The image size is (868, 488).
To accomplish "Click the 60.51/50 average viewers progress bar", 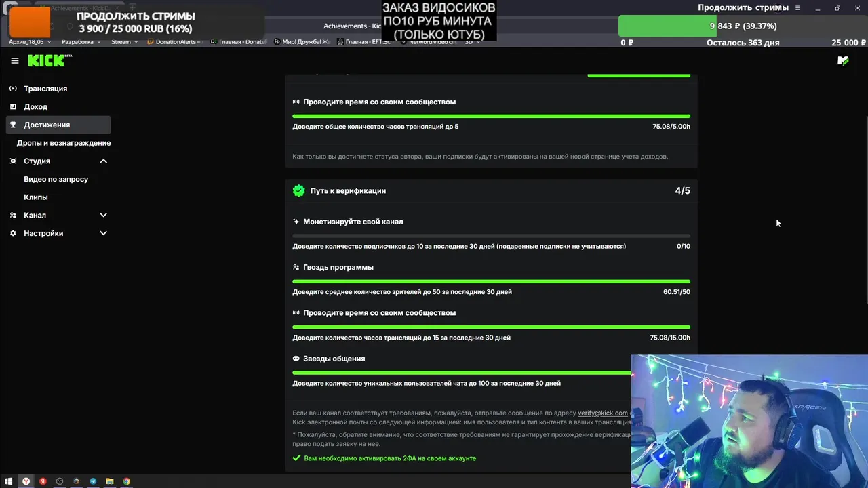I will (x=491, y=281).
